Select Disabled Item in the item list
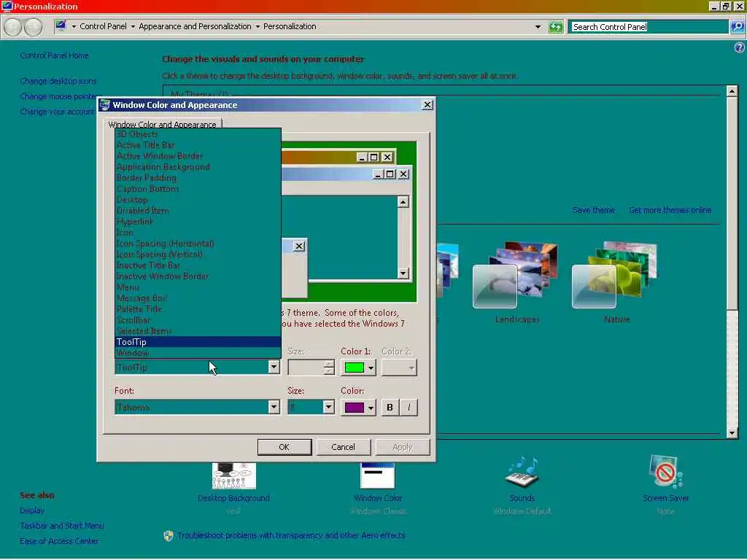Image resolution: width=747 pixels, height=560 pixels. click(x=198, y=211)
